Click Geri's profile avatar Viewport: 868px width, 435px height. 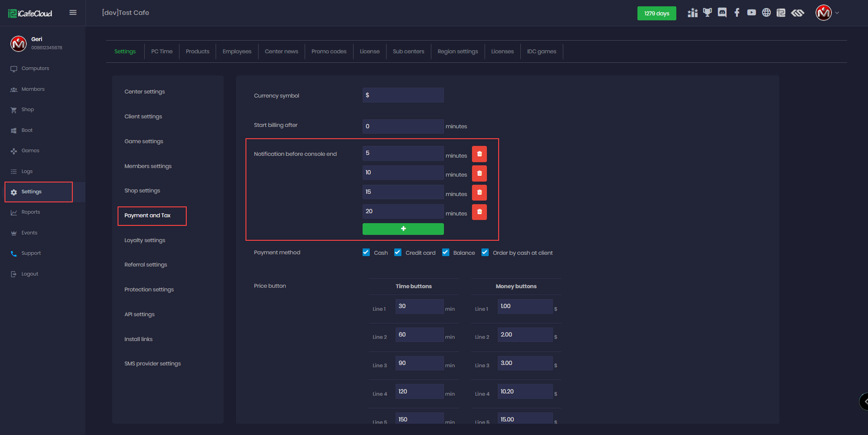point(18,43)
